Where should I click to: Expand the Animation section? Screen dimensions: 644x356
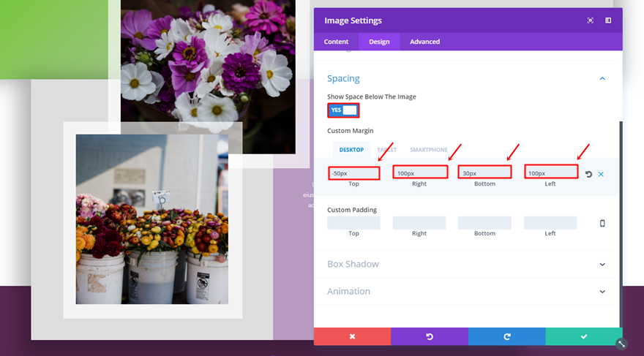(x=602, y=292)
